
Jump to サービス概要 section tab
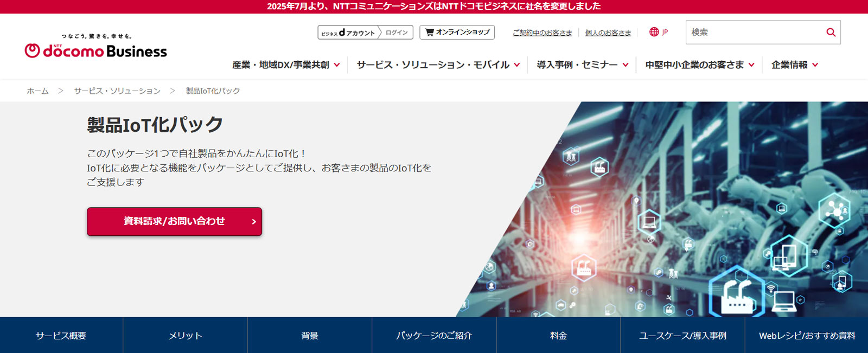point(61,336)
